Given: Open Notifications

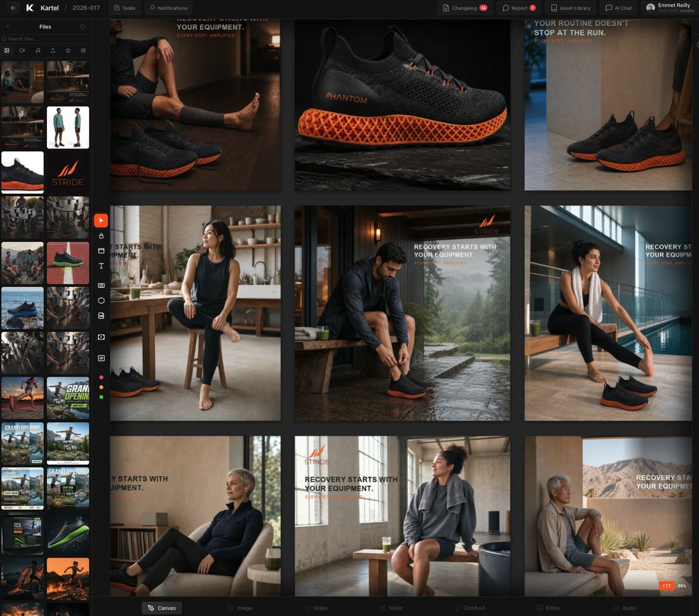Looking at the screenshot, I should [168, 8].
